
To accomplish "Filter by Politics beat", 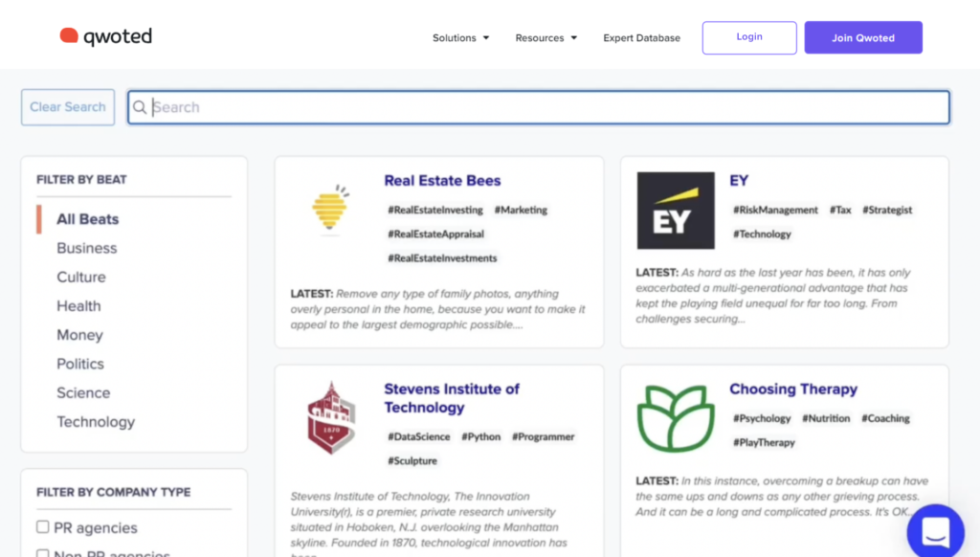I will point(80,364).
